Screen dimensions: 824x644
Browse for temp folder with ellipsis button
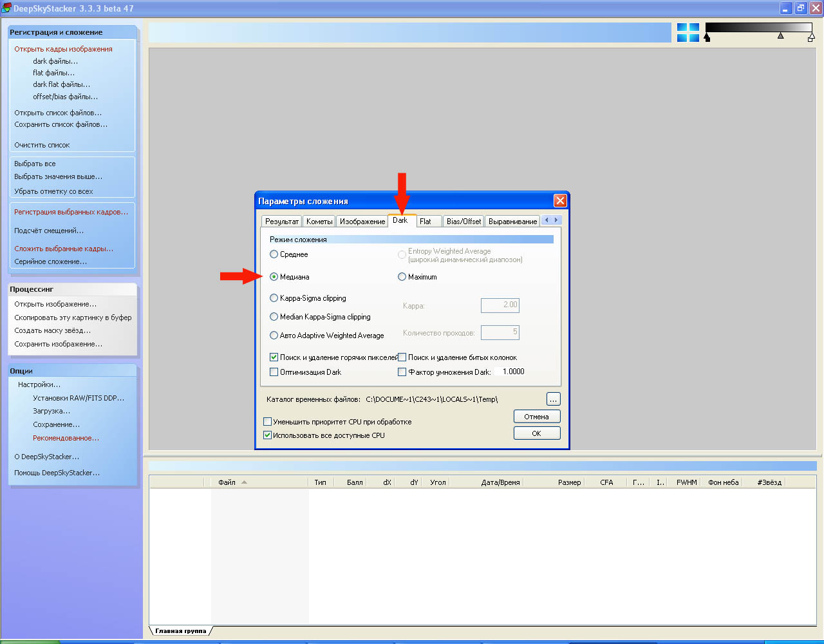(553, 399)
